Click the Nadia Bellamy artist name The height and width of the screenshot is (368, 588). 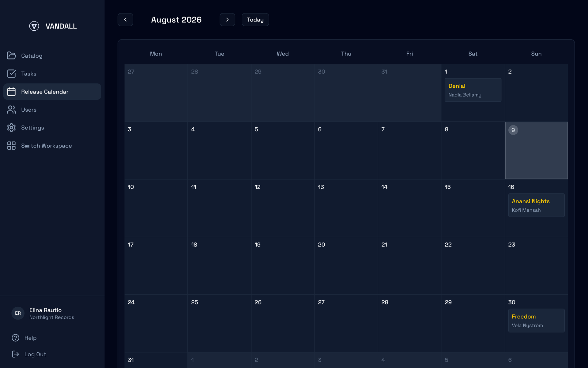(465, 95)
